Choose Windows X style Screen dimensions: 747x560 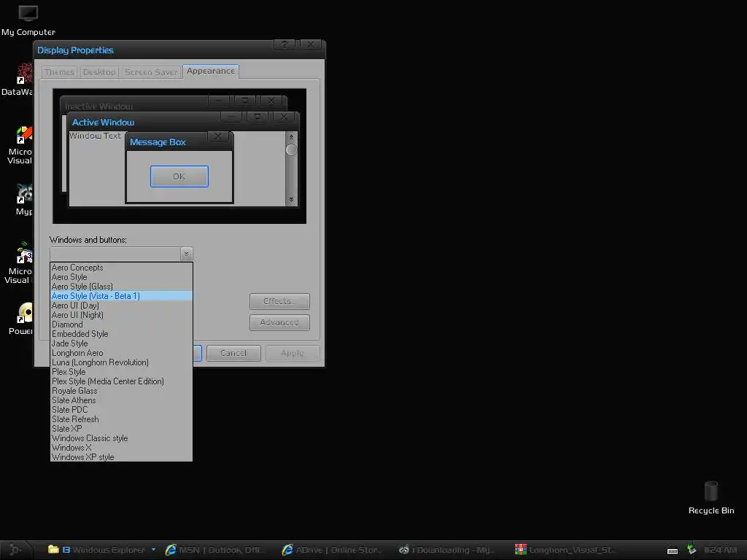pyautogui.click(x=122, y=448)
